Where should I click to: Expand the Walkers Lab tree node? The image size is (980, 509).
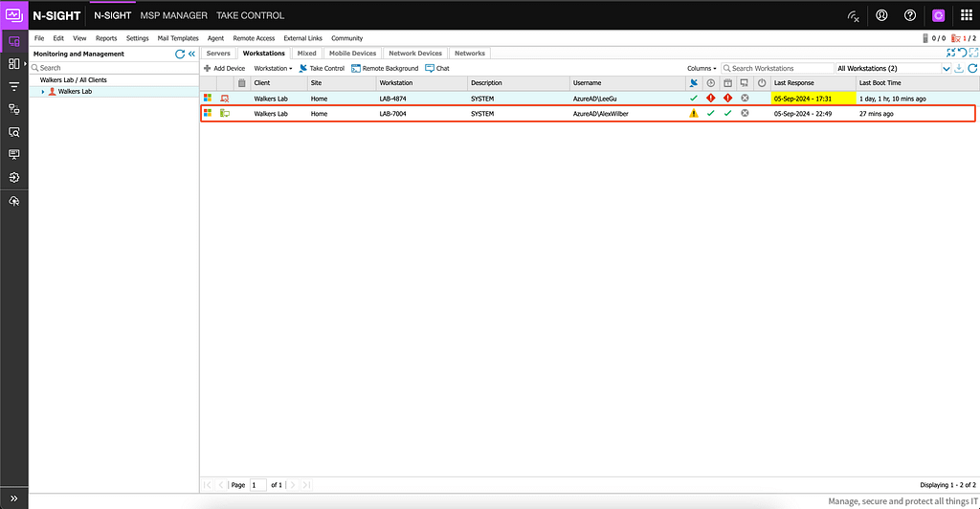click(x=42, y=92)
